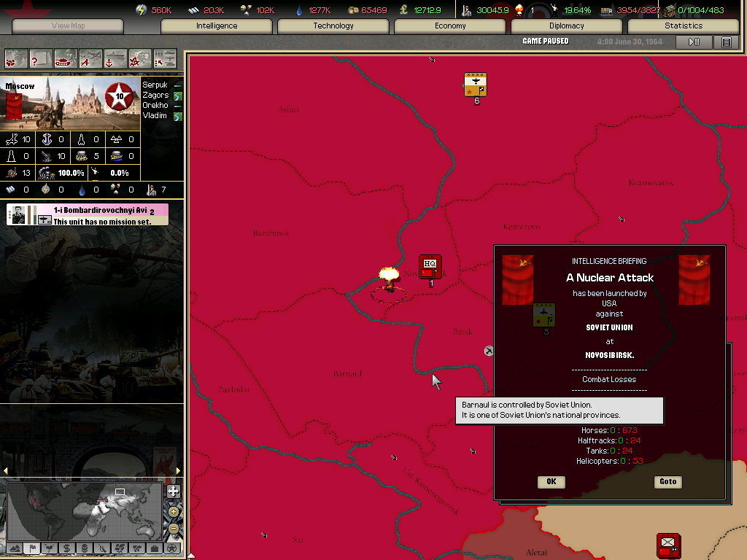
Task: Toggle the political map mode flag button
Action: [31, 548]
